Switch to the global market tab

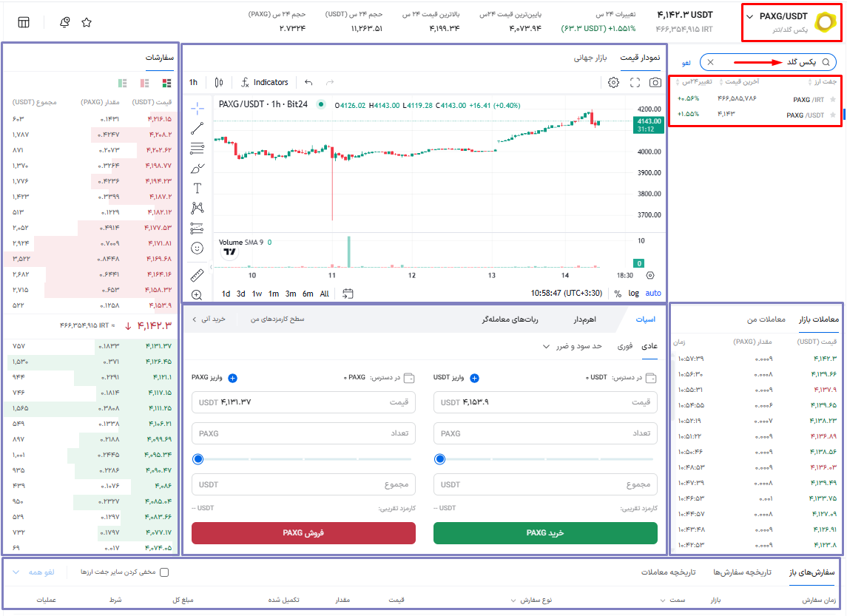(x=590, y=57)
